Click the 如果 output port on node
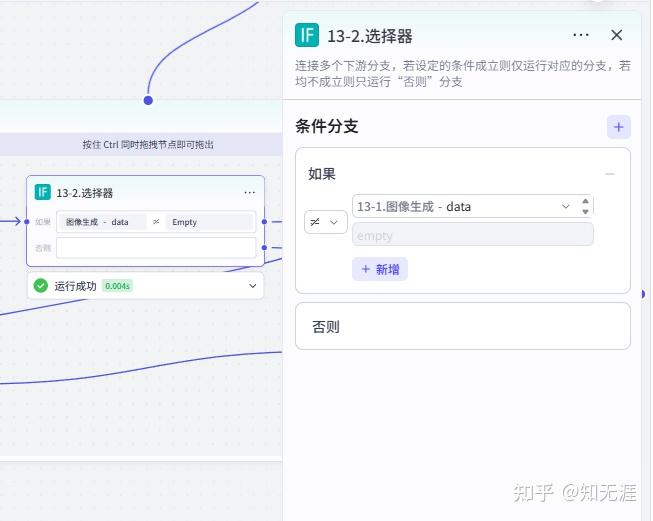The height and width of the screenshot is (521, 653). [264, 222]
